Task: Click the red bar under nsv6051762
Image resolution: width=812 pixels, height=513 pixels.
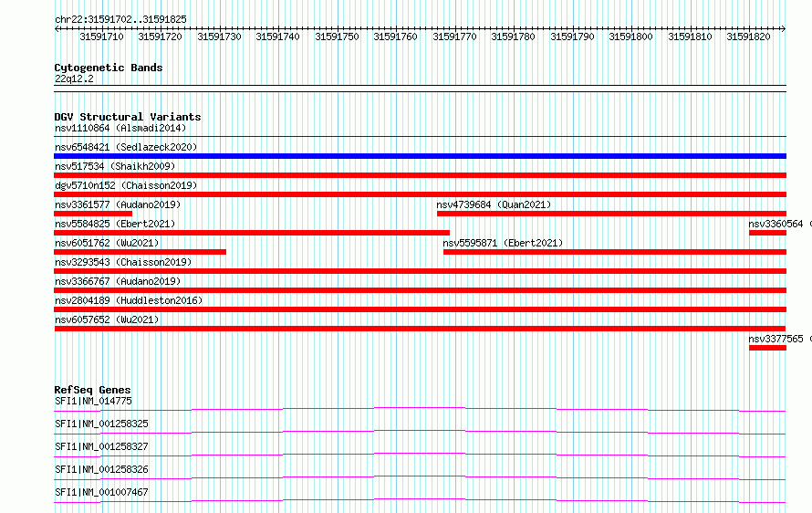Action: pos(140,252)
